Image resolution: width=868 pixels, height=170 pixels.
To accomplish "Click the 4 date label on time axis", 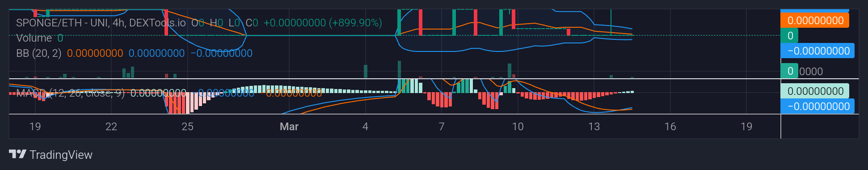I will (x=366, y=127).
